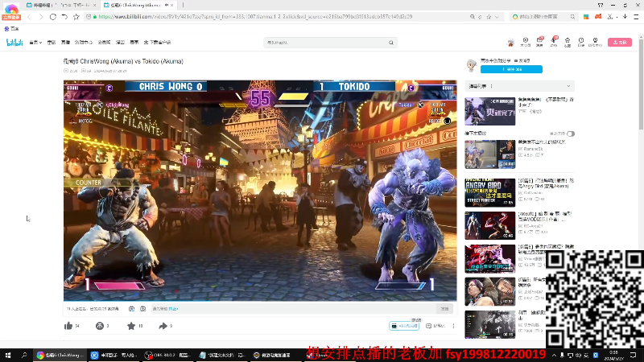Open the browser hamburger menu
Screen dimensions: 644x362
(636, 17)
